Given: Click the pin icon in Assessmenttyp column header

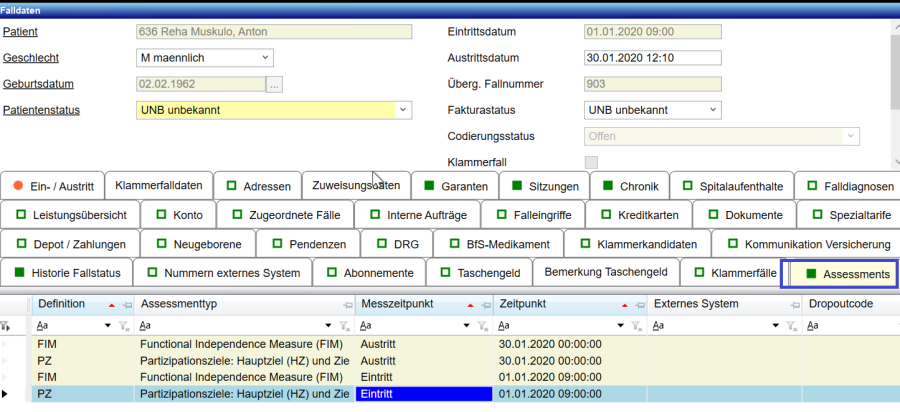Looking at the screenshot, I should [347, 304].
